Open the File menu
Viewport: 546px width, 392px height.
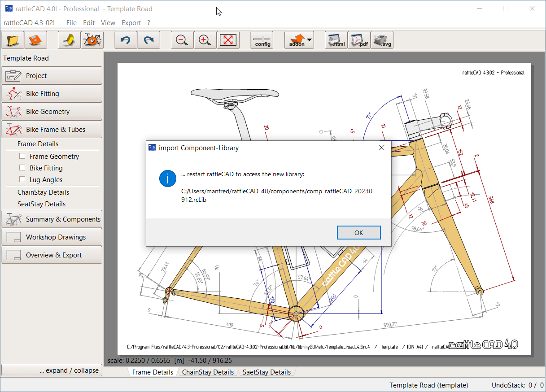pos(71,22)
